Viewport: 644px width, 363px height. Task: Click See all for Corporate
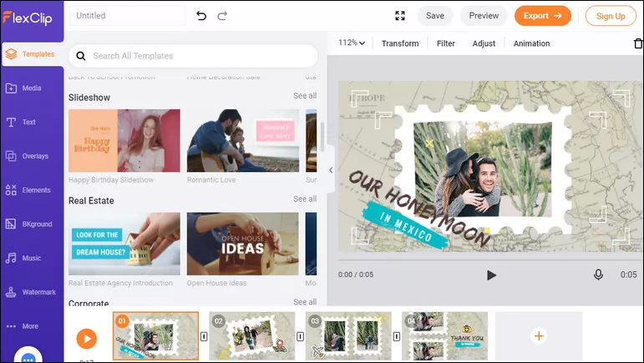[305, 301]
